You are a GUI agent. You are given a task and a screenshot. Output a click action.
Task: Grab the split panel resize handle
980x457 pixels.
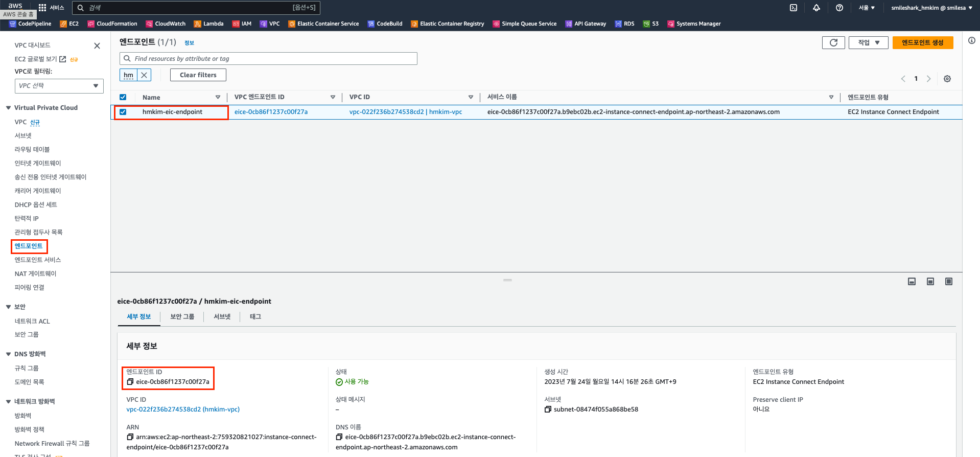pos(507,280)
